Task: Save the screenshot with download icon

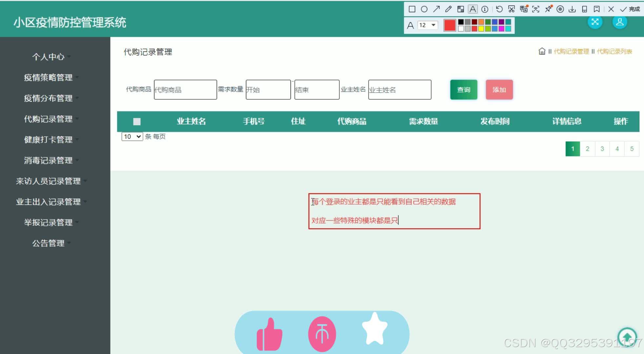Action: coord(572,9)
